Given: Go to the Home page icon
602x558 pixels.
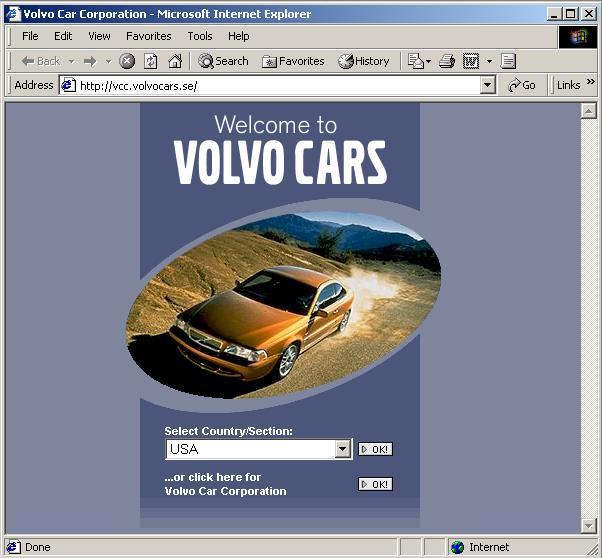Looking at the screenshot, I should [175, 61].
